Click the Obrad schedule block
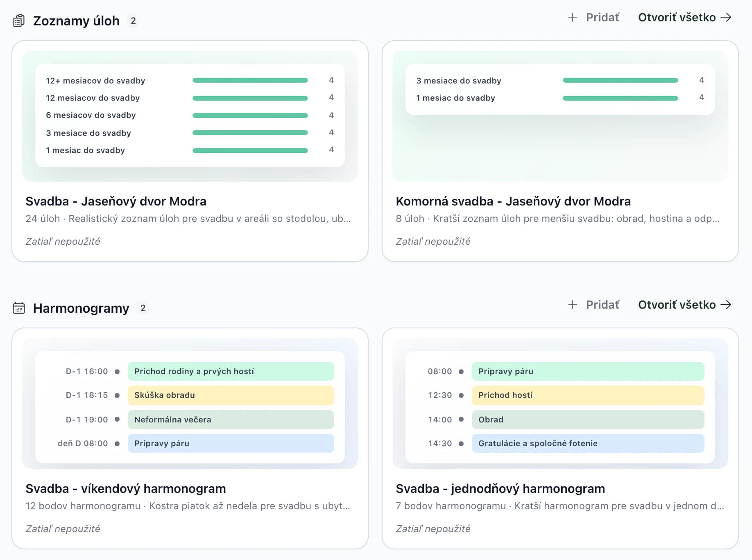Screen dimensions: 752x560 point(588,420)
